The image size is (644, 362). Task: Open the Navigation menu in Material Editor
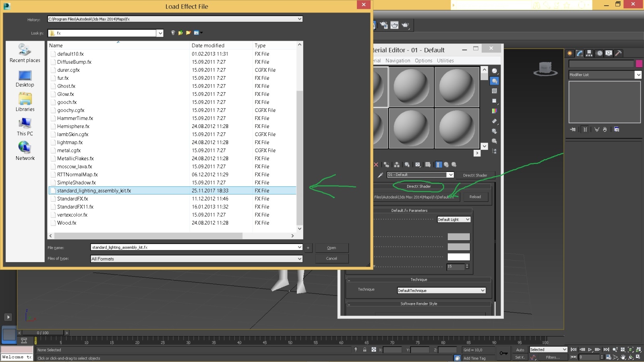coord(398,61)
